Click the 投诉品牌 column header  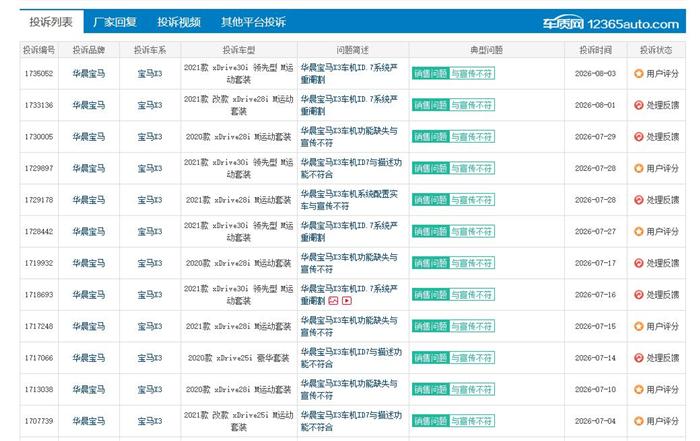pyautogui.click(x=89, y=50)
